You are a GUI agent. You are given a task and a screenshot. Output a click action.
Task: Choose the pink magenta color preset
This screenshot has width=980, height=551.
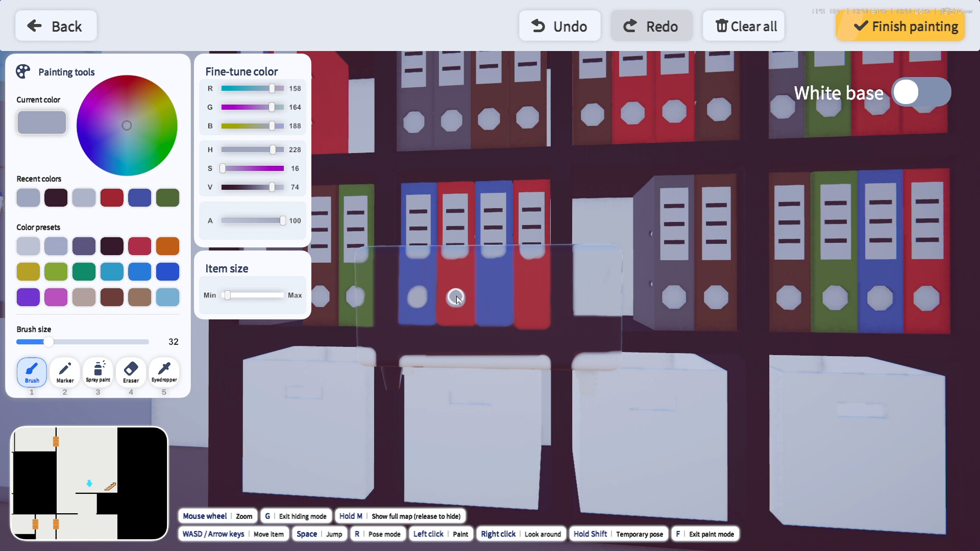[x=56, y=297]
